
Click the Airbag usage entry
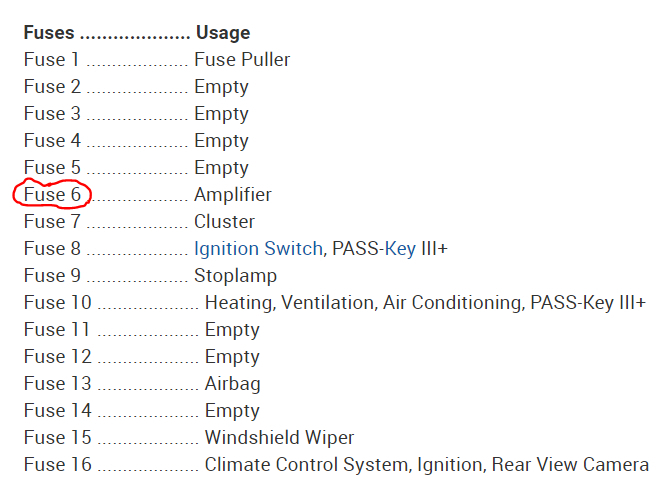[x=232, y=384]
